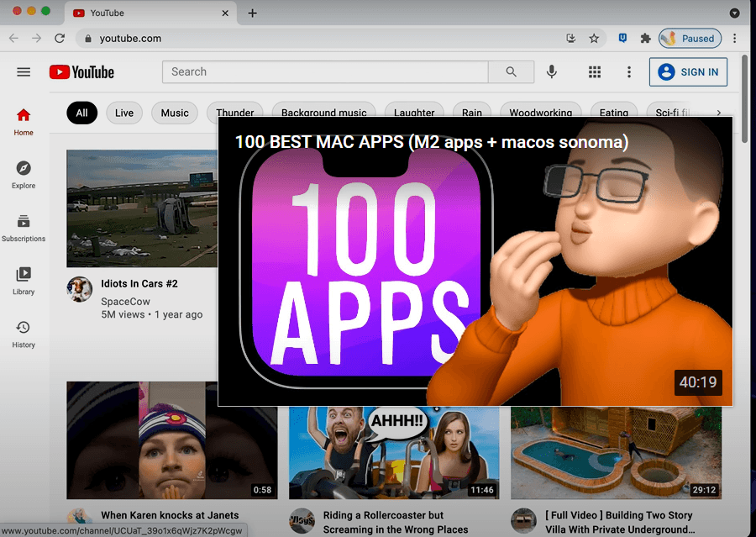Click the SIGN IN button
This screenshot has height=537, width=756.
(688, 72)
